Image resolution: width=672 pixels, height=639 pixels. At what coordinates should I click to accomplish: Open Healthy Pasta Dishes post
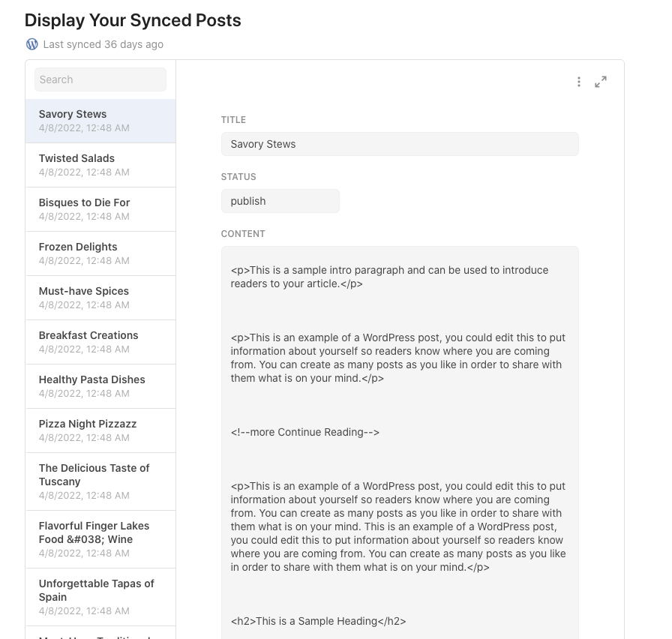pos(100,386)
